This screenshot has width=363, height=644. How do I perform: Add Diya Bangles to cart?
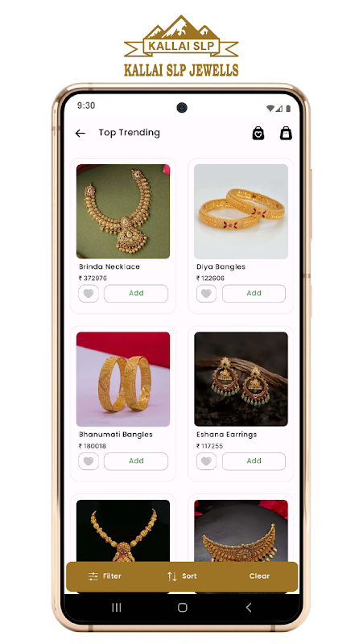point(254,294)
